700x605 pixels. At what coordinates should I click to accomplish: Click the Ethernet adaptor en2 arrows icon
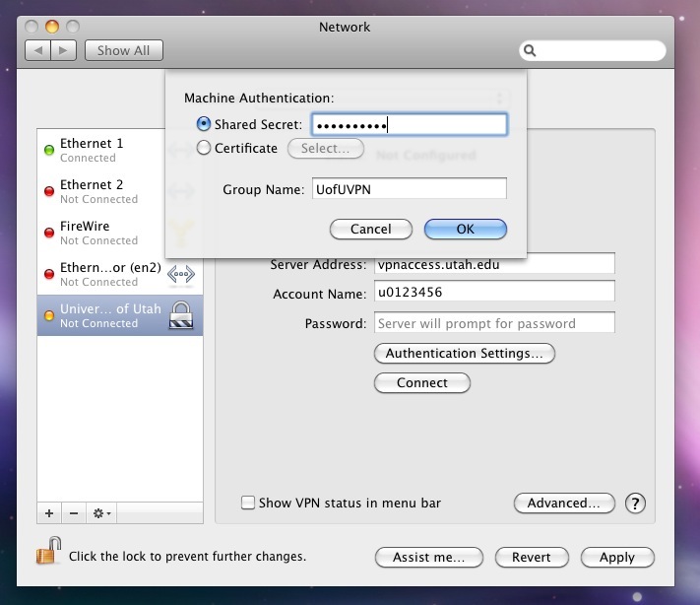pos(181,274)
